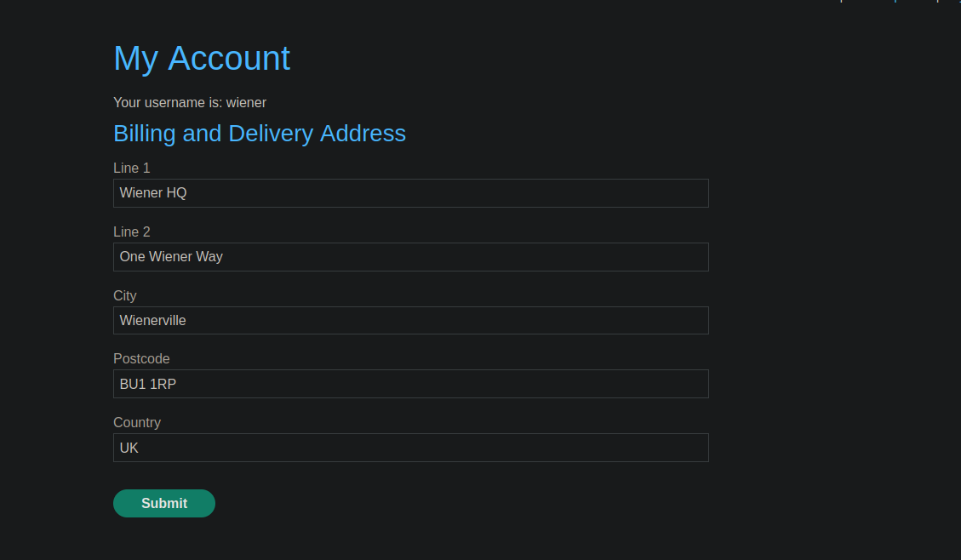Viewport: 961px width, 560px height.
Task: Place cursor on the "Wienerville" text
Action: 153,321
